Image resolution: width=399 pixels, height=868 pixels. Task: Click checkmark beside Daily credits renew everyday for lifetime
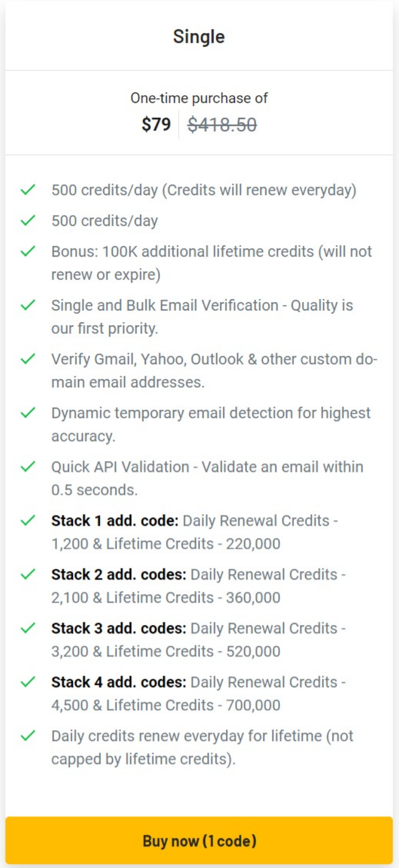pos(28,736)
